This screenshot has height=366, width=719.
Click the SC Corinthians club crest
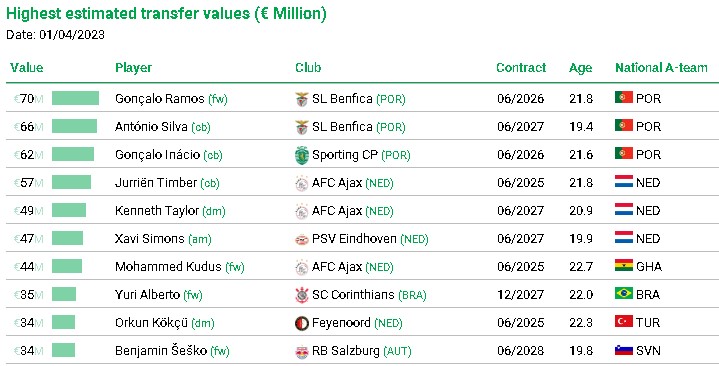tap(302, 295)
